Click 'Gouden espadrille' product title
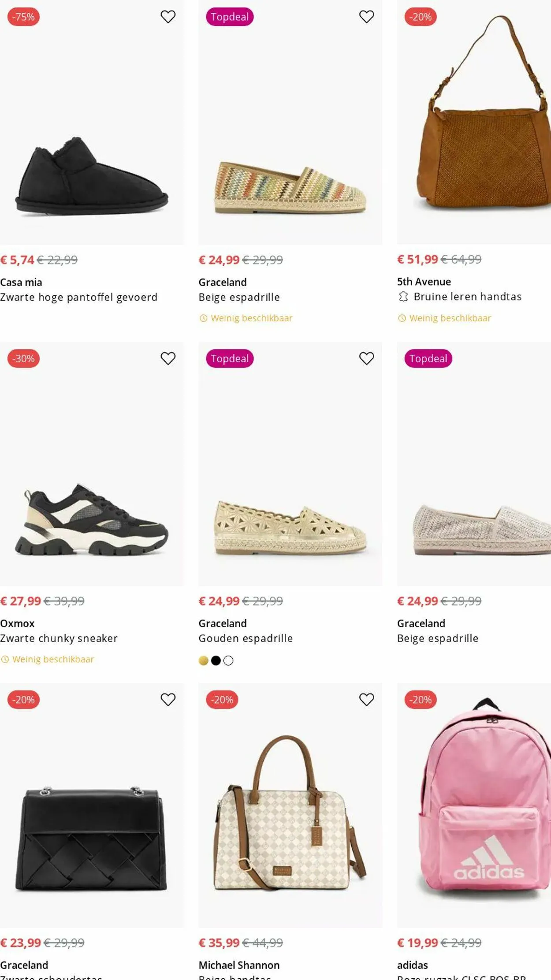Screen dimensions: 551x980 246,638
